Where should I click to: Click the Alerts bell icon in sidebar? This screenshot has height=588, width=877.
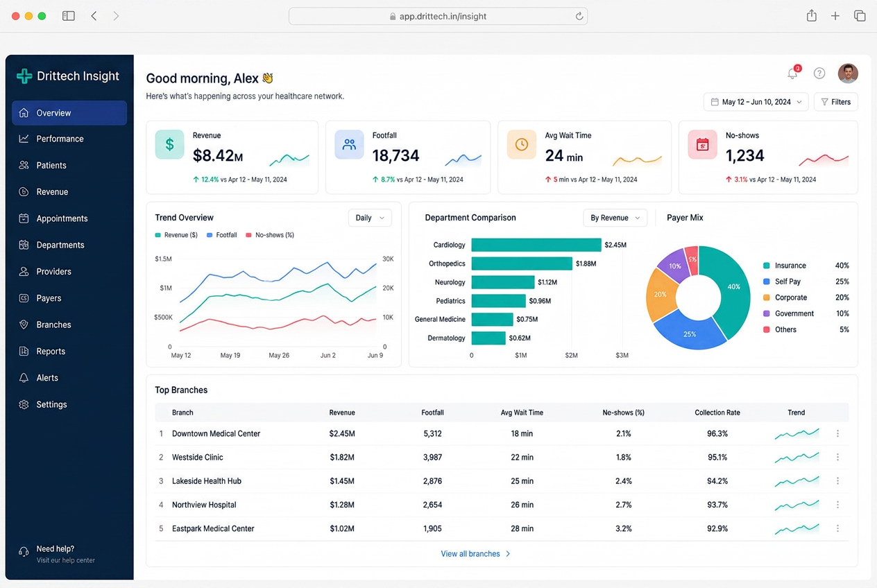coord(24,378)
